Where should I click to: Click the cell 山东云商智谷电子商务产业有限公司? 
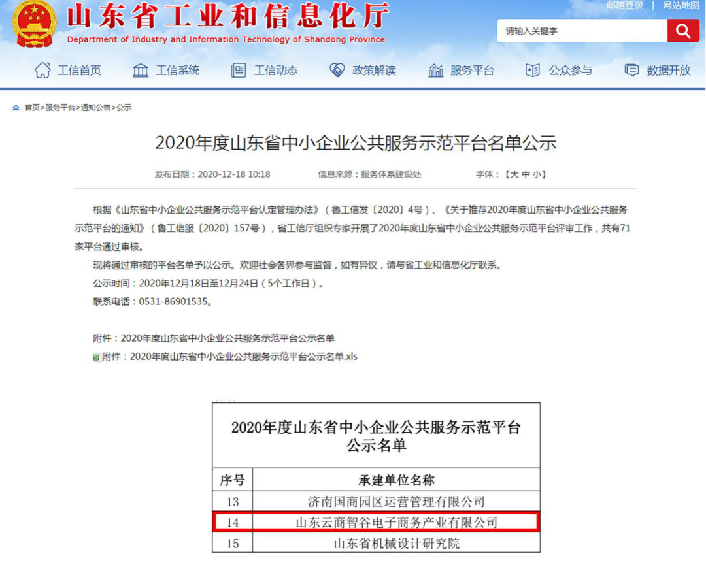[396, 522]
